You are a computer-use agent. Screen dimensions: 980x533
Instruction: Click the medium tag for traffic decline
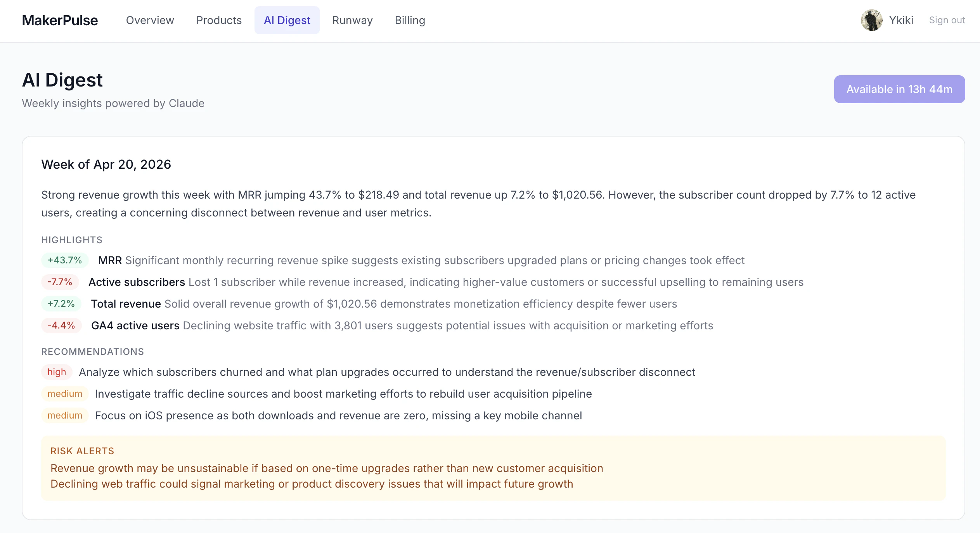click(65, 394)
